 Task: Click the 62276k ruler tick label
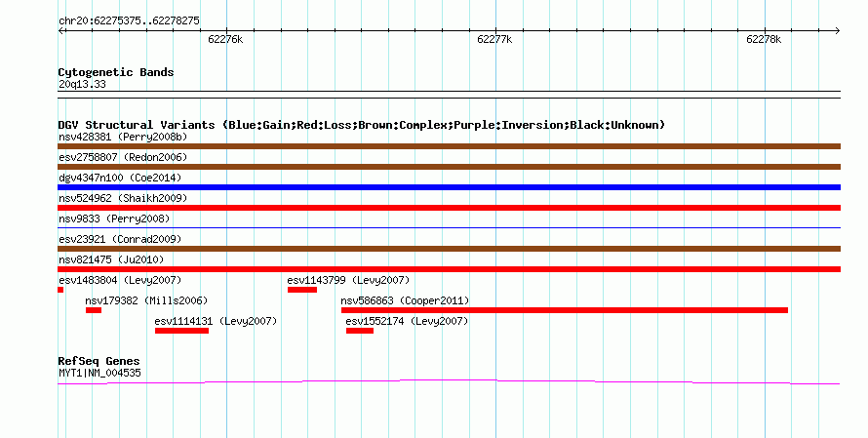[225, 39]
